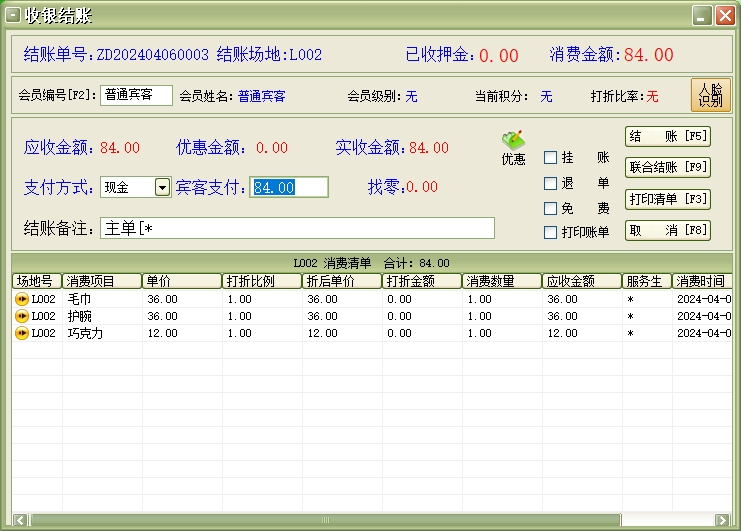Click the arrow icon on the 毛巾 row
Screen dimensions: 741x531
coord(21,299)
